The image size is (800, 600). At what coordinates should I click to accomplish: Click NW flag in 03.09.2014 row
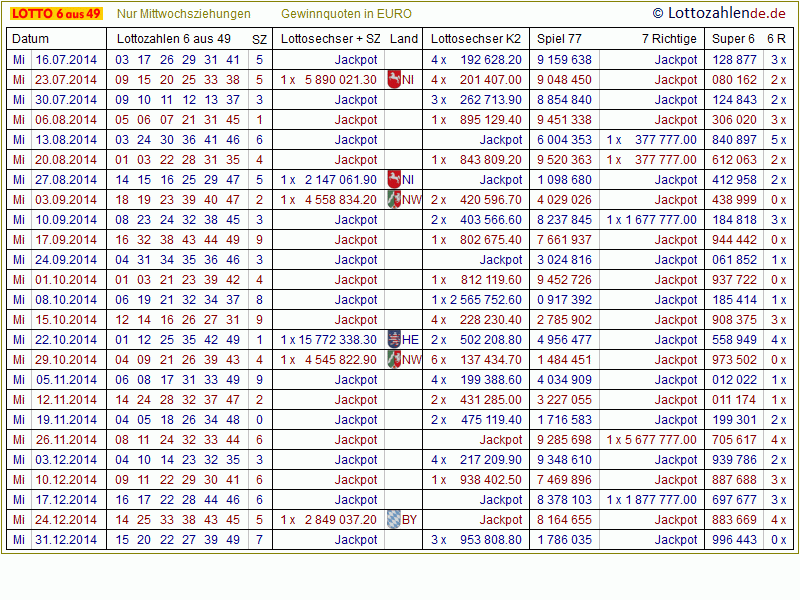(393, 200)
